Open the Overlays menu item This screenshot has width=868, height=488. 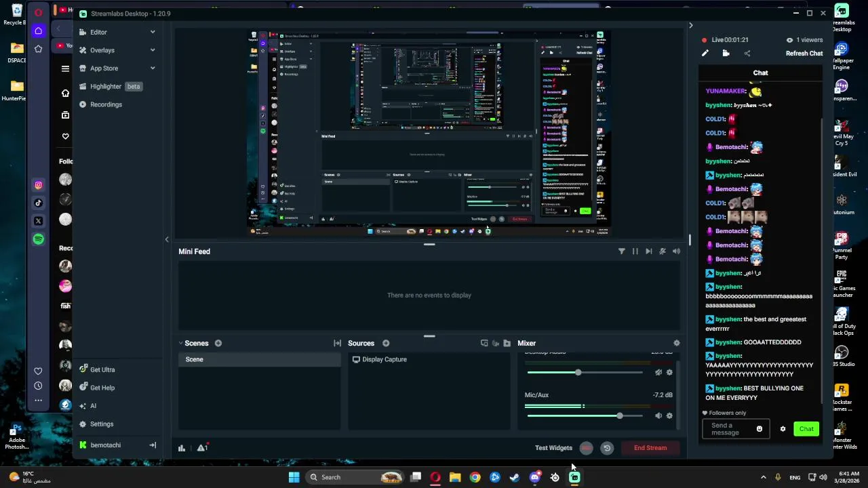[102, 50]
